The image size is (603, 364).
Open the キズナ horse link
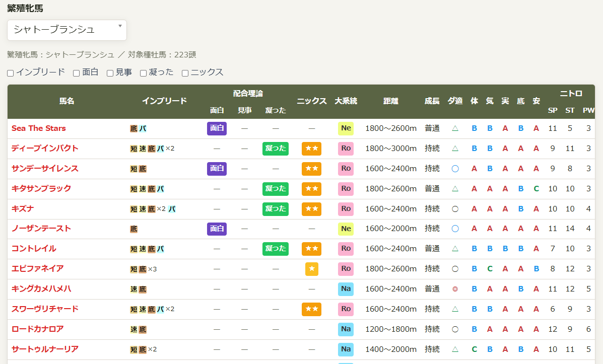(x=23, y=209)
